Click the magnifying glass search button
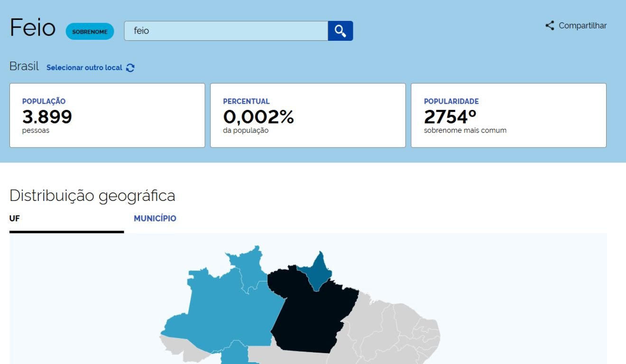This screenshot has height=364, width=626. (340, 31)
